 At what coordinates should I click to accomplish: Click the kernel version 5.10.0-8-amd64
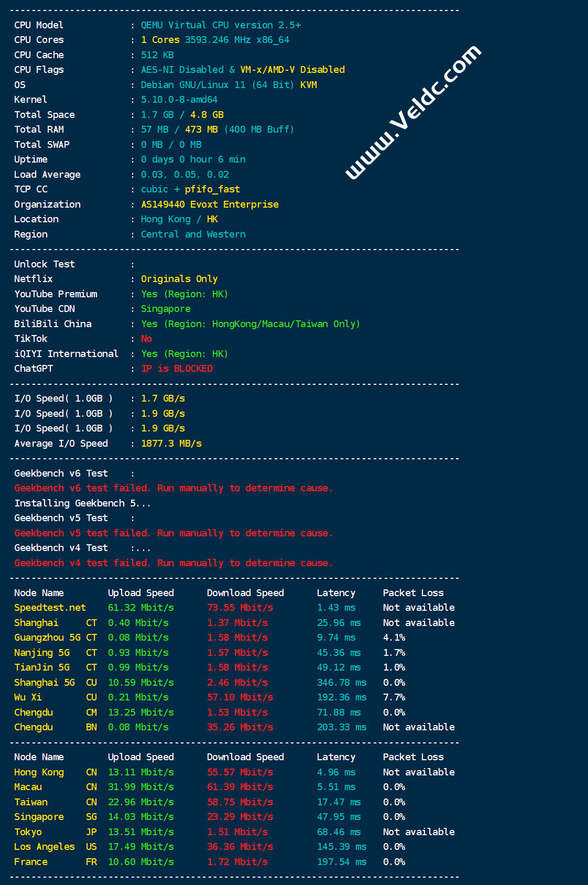pyautogui.click(x=179, y=100)
